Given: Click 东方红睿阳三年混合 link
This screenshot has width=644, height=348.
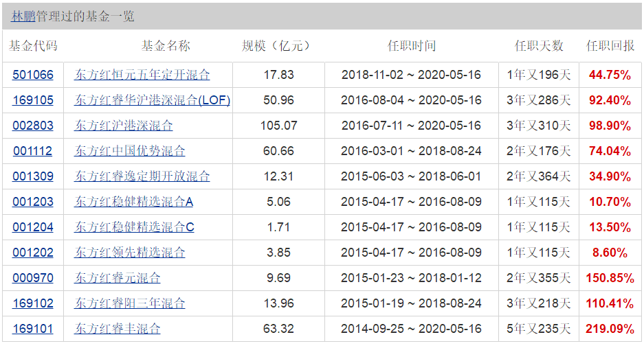Looking at the screenshot, I should coord(130,303).
